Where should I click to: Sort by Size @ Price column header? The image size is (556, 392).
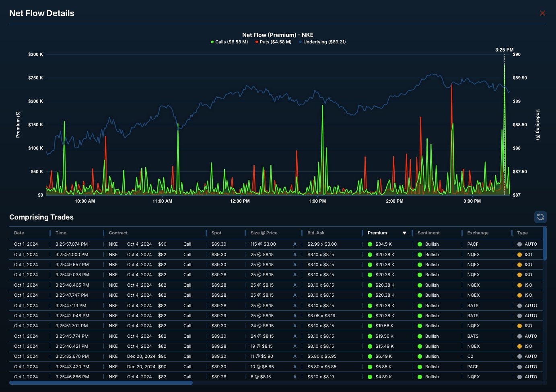[264, 233]
